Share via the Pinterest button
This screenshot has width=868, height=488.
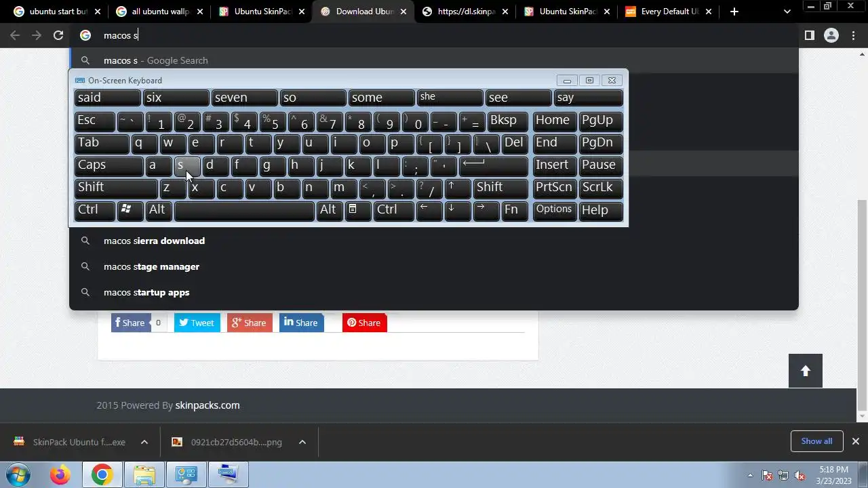coord(365,323)
